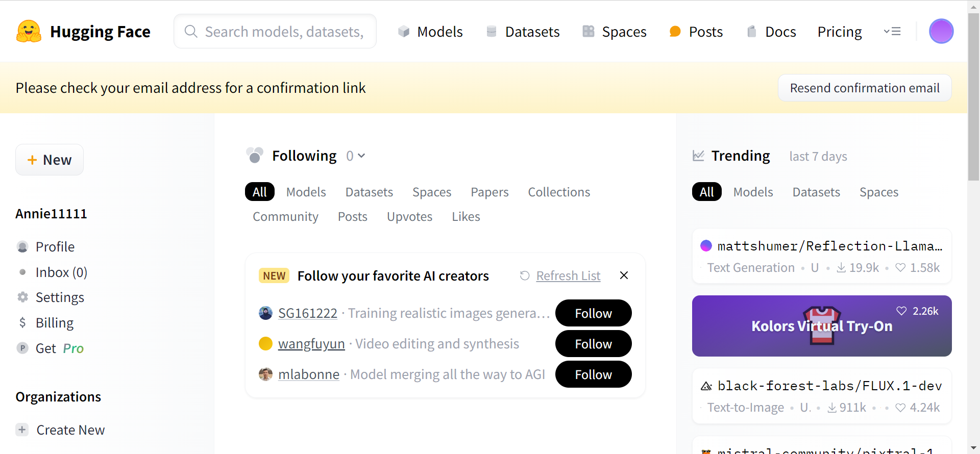The image size is (980, 454).
Task: Click the Hugging Face emoji logo
Action: point(29,32)
